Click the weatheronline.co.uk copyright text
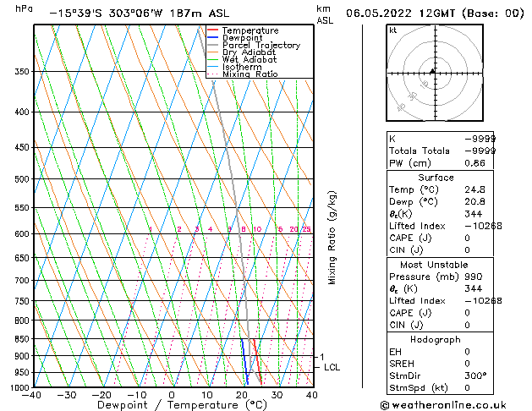The width and height of the screenshot is (532, 411). (x=443, y=405)
